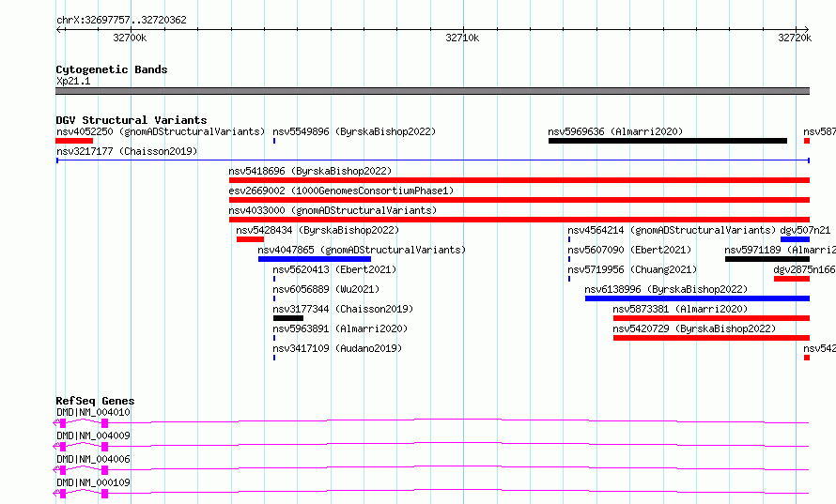This screenshot has width=836, height=504.
Task: Click the blue nsv4047865 variant bar
Action: pyautogui.click(x=315, y=259)
